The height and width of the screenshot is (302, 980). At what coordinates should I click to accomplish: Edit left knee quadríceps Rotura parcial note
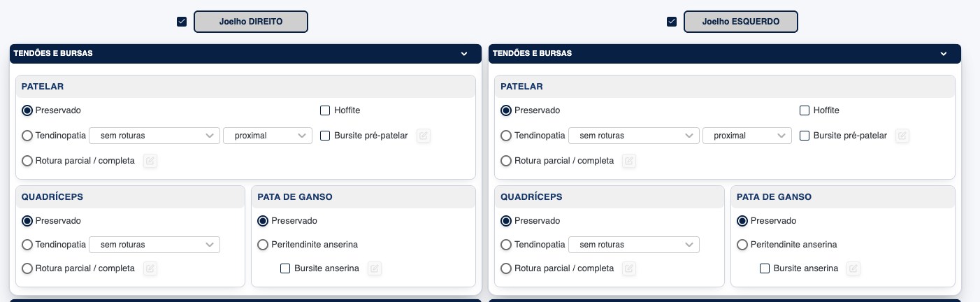coord(629,268)
